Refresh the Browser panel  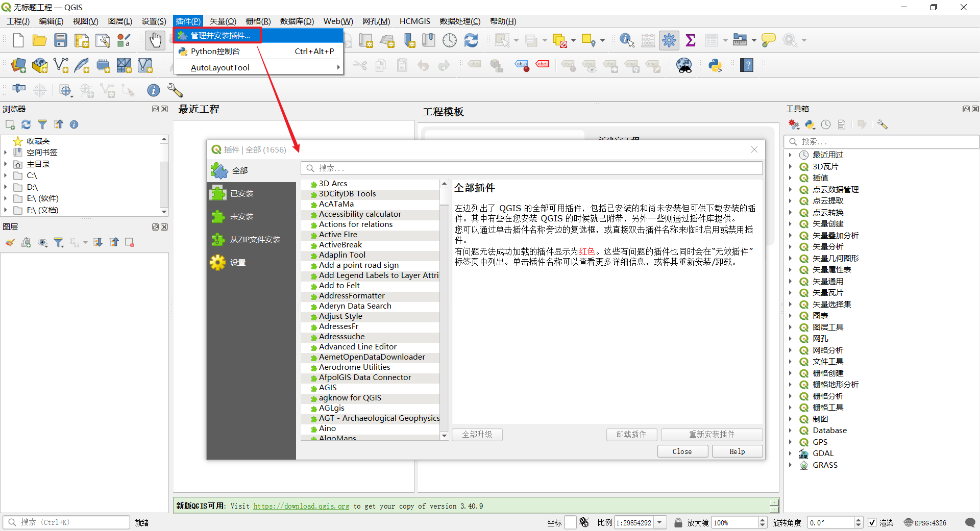pyautogui.click(x=26, y=124)
